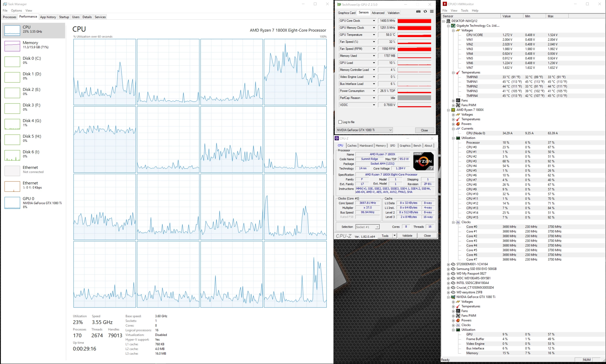
Task: Click the Ryzen 7 logo in CPU-Z
Action: coord(423,161)
